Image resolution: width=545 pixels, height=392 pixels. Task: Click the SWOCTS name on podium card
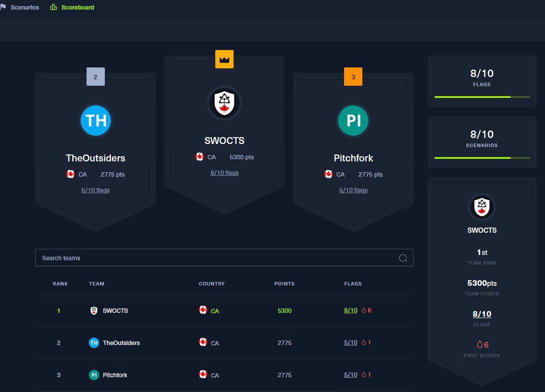224,141
